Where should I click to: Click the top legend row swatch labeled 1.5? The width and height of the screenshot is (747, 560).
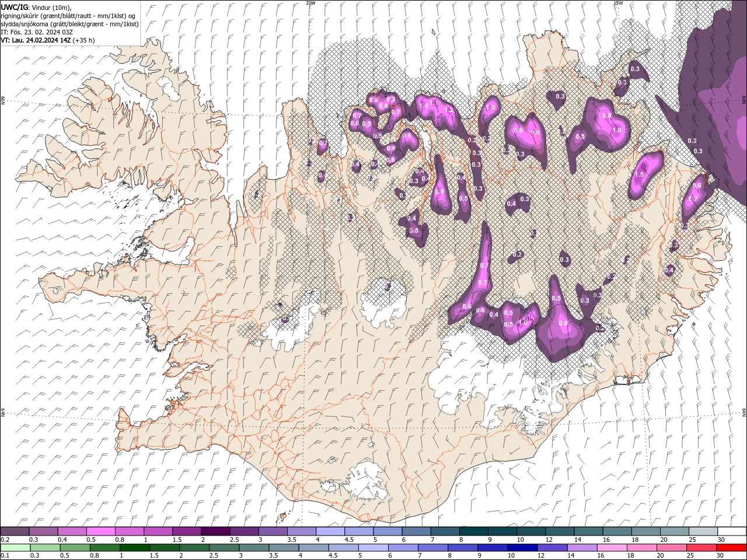point(186,531)
